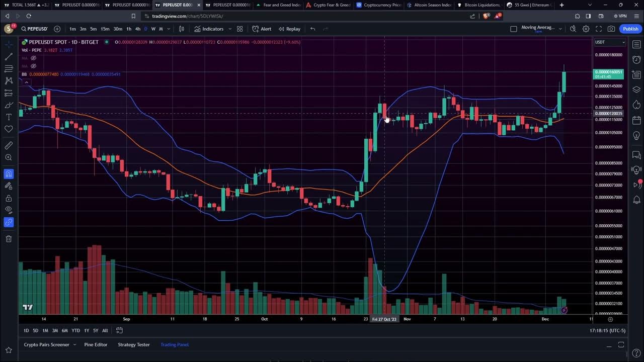Open the layout selection square icon
The width and height of the screenshot is (644, 362).
pyautogui.click(x=514, y=29)
